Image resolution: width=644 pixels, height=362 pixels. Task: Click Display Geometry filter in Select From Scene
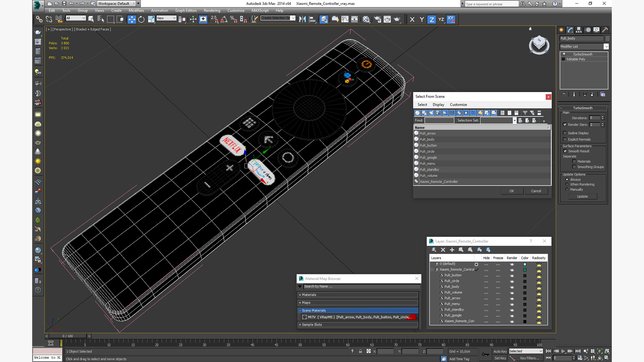pos(417,113)
